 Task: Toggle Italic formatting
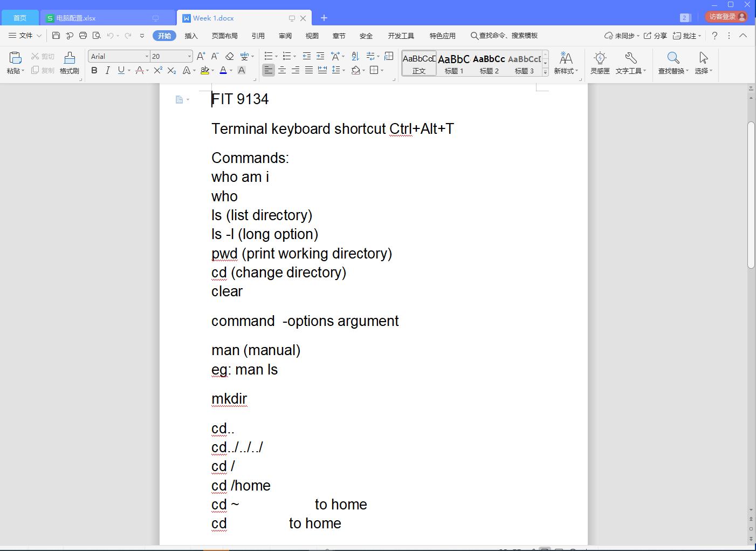click(108, 70)
